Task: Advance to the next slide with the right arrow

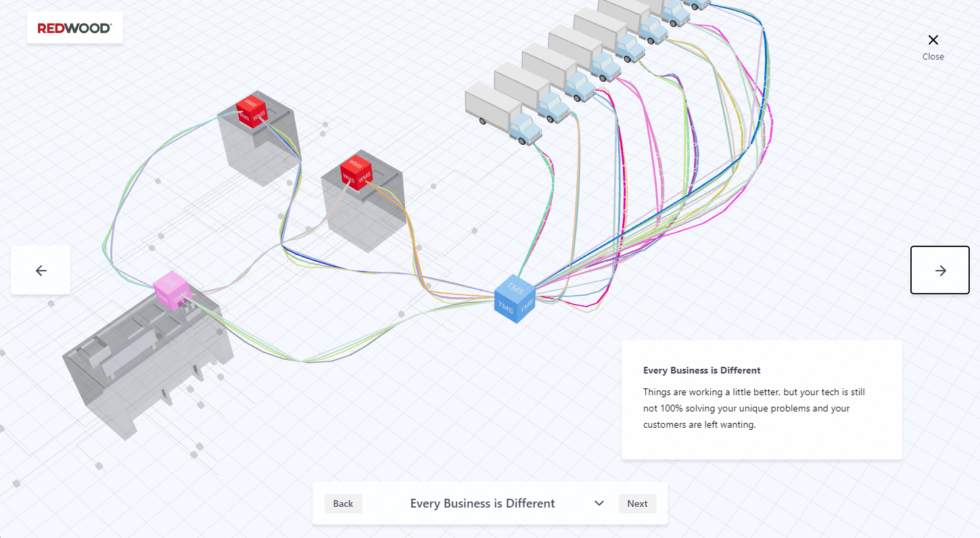Action: pyautogui.click(x=940, y=270)
